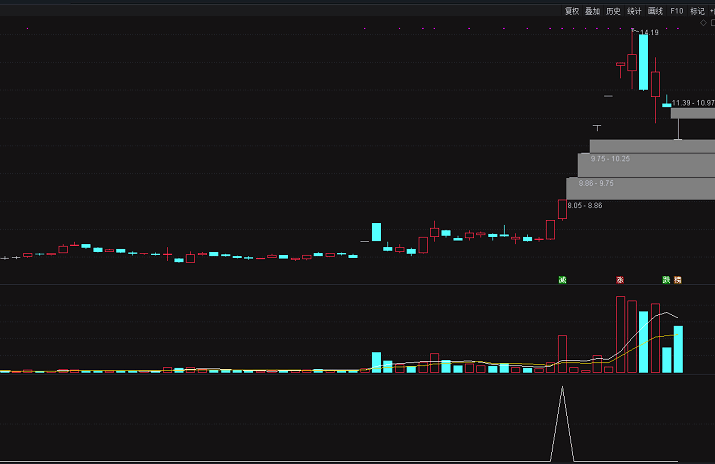Open the 复权 menu in chart toolbar
This screenshot has height=464, width=715.
[x=572, y=11]
